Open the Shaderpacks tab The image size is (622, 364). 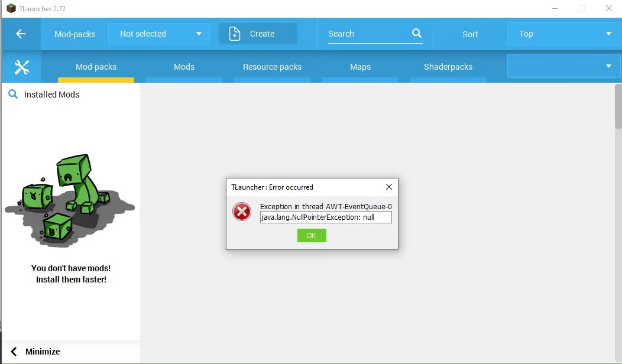(448, 67)
